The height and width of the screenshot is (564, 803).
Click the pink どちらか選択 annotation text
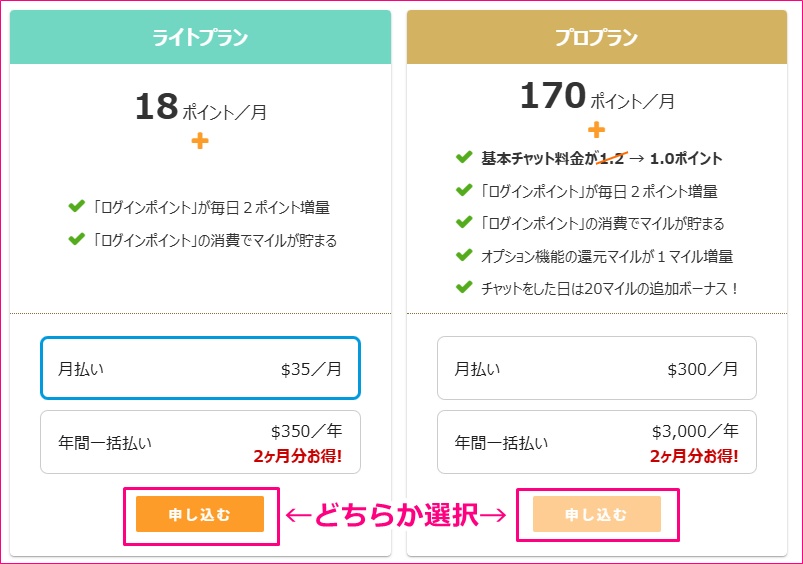click(x=398, y=515)
